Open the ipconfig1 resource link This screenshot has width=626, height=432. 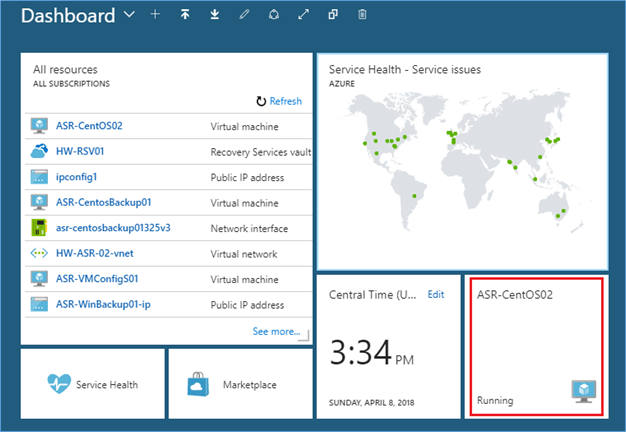pyautogui.click(x=76, y=177)
